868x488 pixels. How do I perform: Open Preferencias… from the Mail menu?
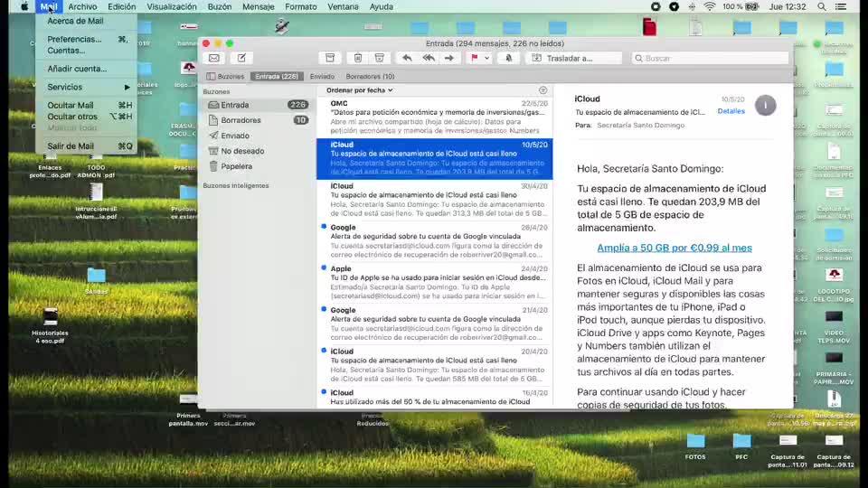pos(87,39)
